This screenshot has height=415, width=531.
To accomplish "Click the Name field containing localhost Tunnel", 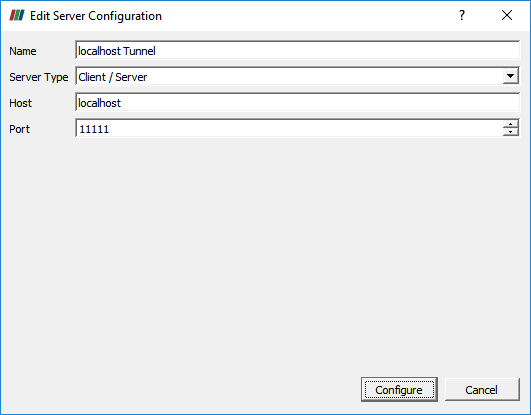I will [x=297, y=51].
